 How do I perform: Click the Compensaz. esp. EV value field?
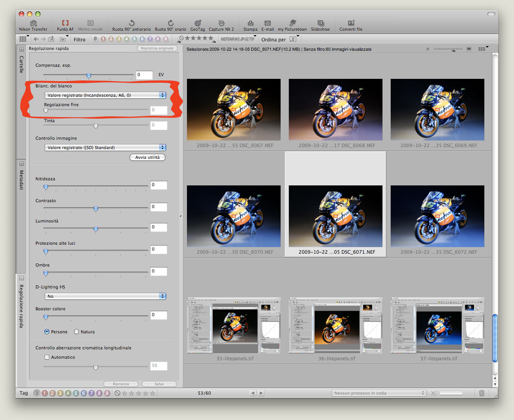point(144,75)
